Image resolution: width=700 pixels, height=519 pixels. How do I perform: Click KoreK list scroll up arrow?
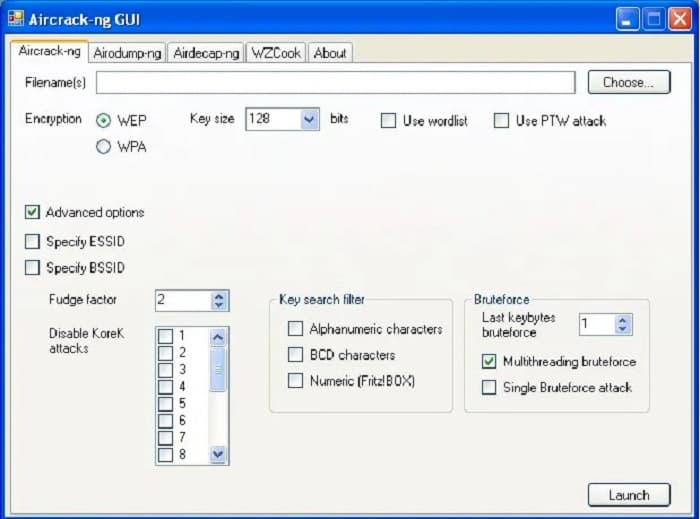click(218, 337)
